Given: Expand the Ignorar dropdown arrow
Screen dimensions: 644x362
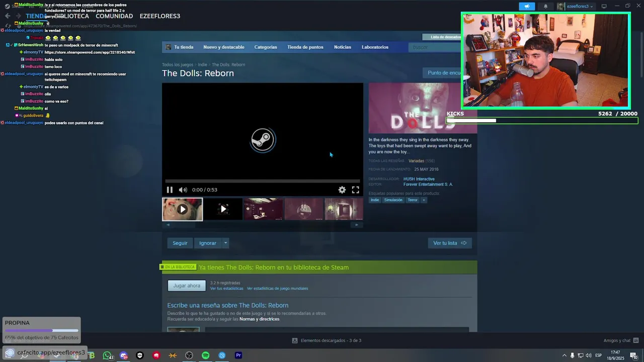Looking at the screenshot, I should point(225,243).
